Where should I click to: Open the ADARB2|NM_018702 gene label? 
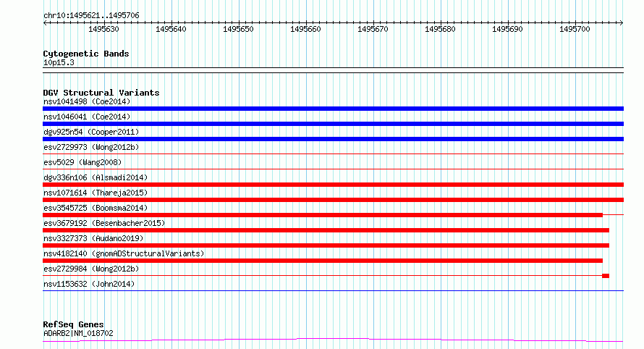(78, 333)
